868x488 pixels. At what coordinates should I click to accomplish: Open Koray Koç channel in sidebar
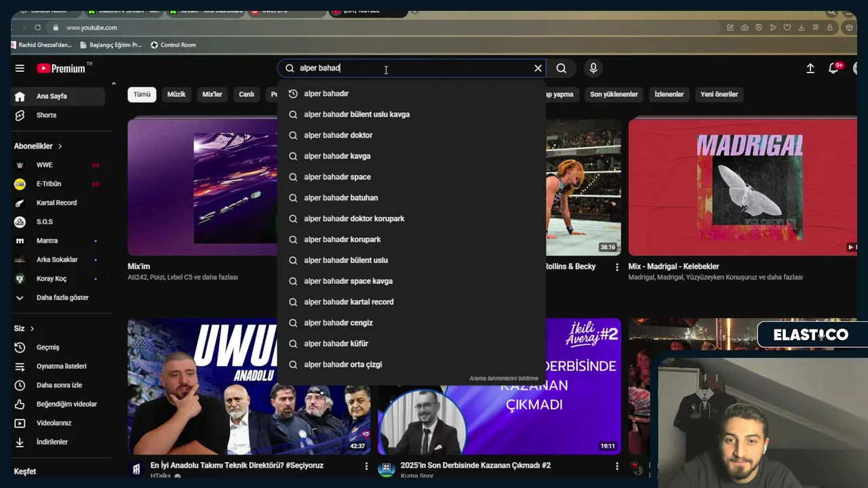point(59,279)
